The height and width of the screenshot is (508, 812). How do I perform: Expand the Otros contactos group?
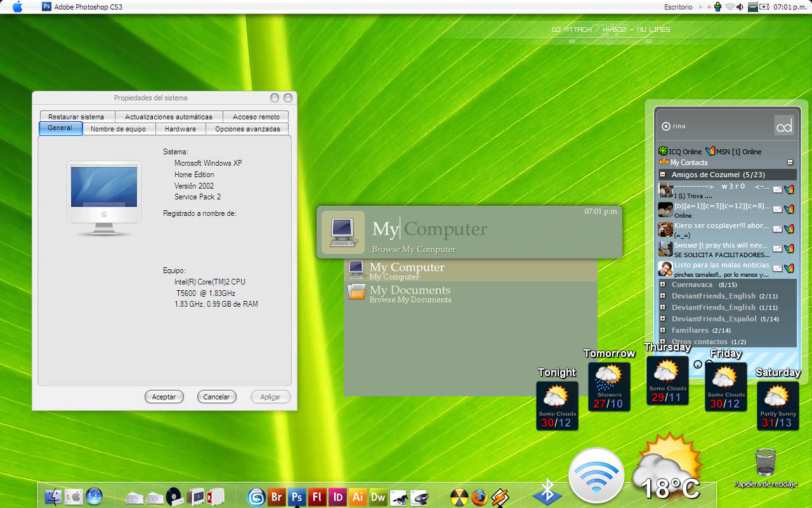(662, 342)
